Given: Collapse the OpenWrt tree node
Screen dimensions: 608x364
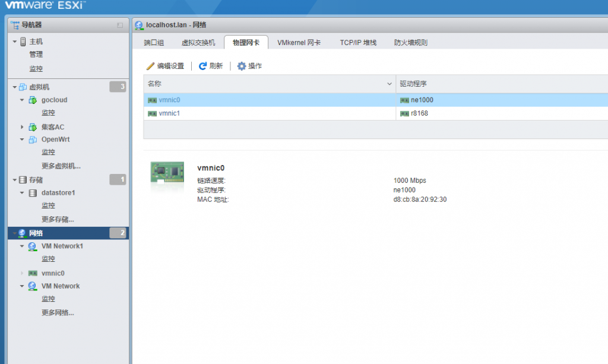Looking at the screenshot, I should pyautogui.click(x=22, y=139).
